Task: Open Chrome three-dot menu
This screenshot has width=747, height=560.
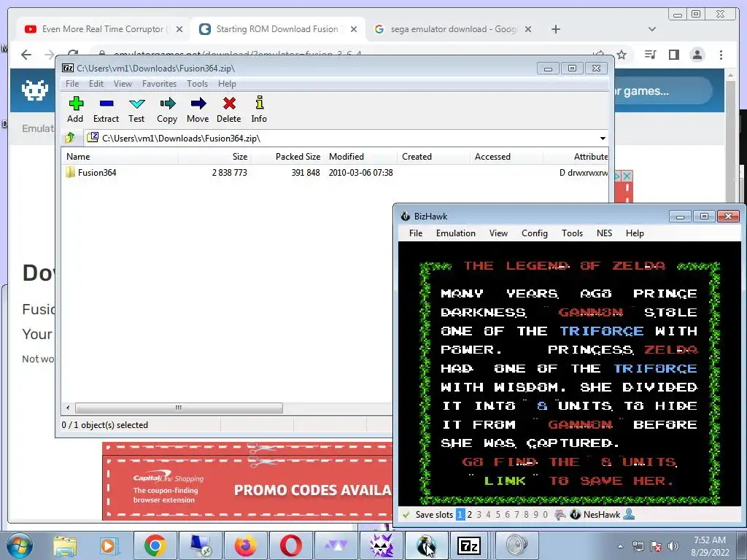Action: pyautogui.click(x=721, y=55)
